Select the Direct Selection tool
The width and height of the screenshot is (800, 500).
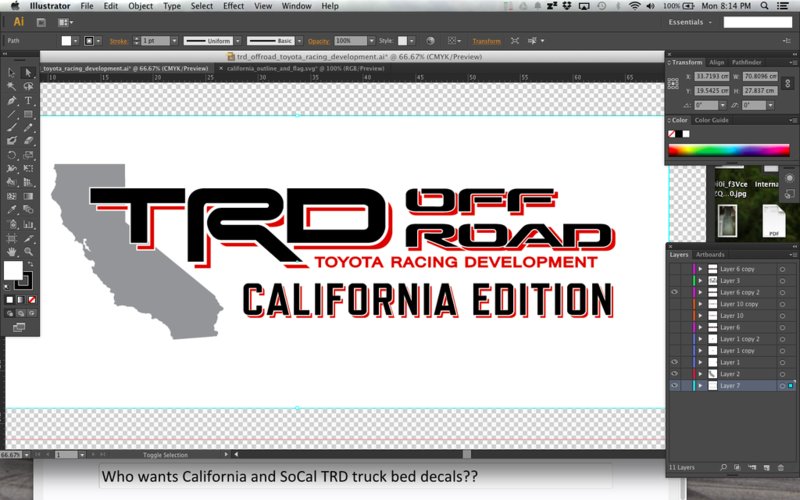pos(28,73)
